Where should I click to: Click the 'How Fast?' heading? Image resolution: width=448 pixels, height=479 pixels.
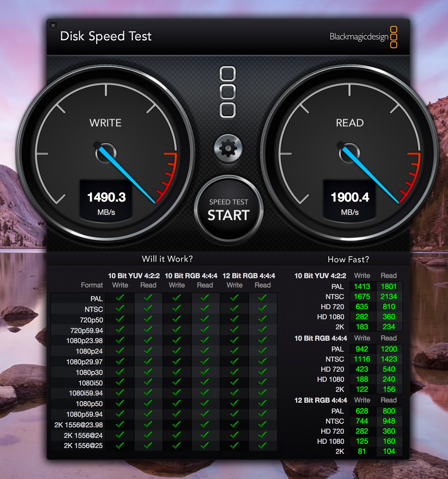(x=348, y=259)
